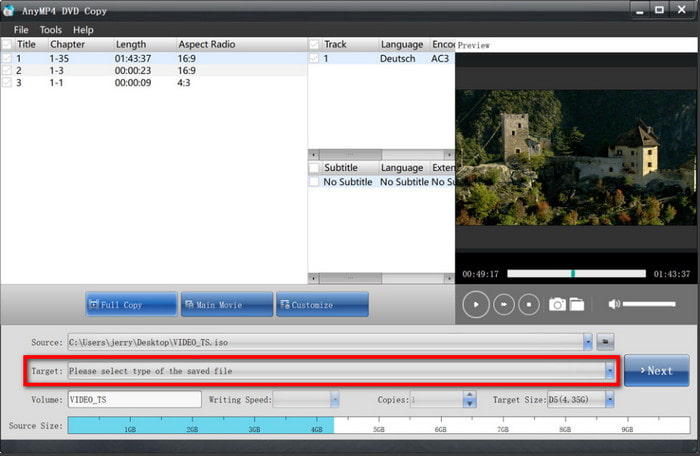Click the AnyMP4 DVD Copy app icon
Screen dimensions: 700x456
pyautogui.click(x=8, y=11)
